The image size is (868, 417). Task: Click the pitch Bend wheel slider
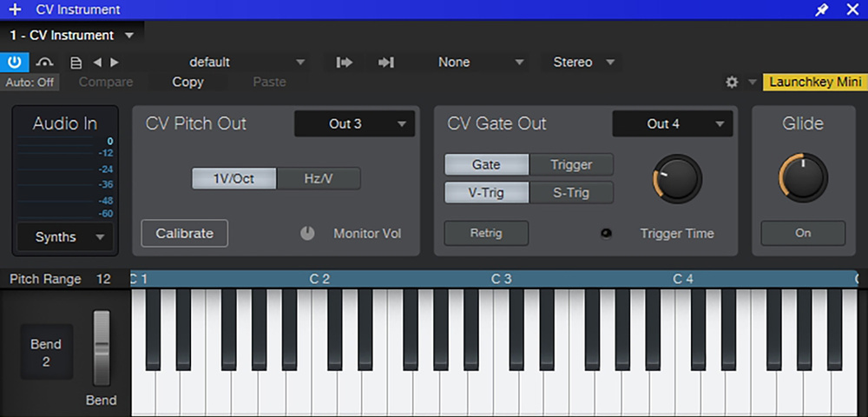coord(102,347)
